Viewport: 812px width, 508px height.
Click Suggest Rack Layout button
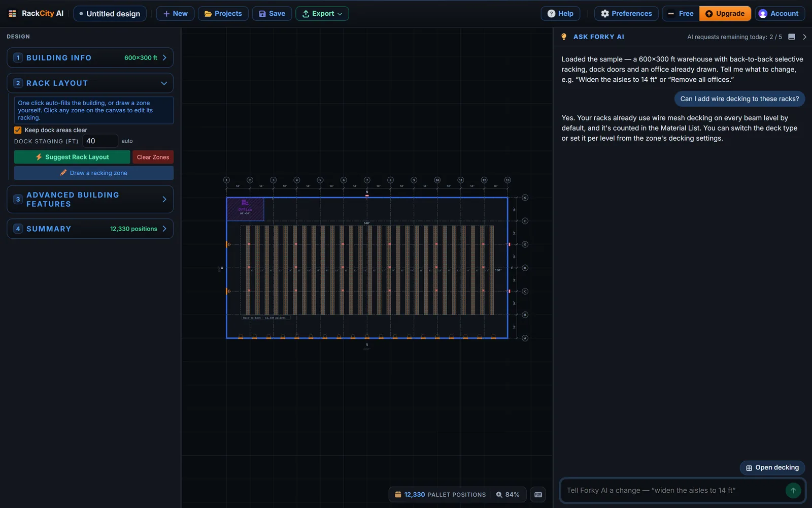(x=72, y=157)
